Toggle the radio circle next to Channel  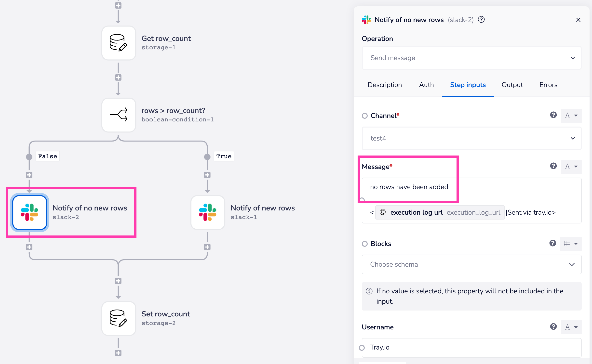364,116
